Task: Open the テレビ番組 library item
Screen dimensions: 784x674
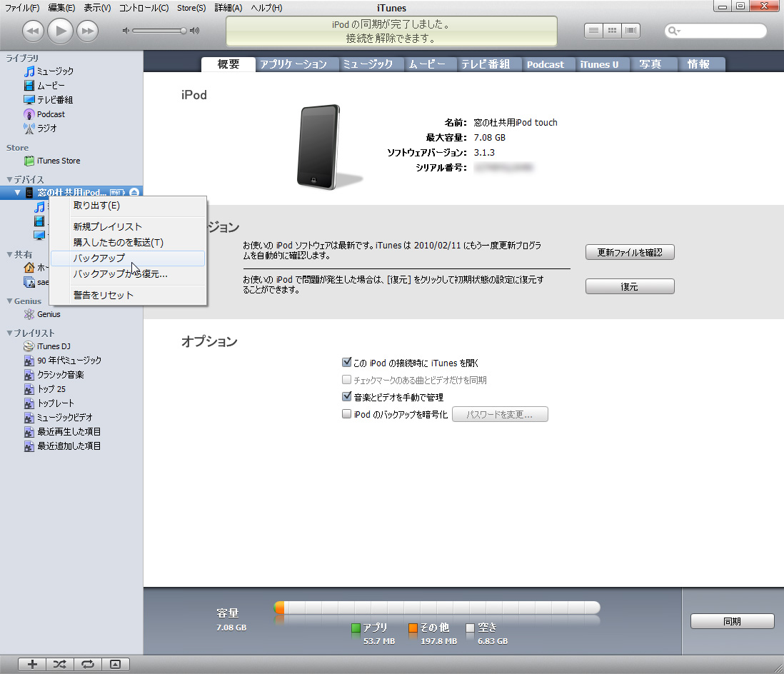Action: pyautogui.click(x=49, y=99)
